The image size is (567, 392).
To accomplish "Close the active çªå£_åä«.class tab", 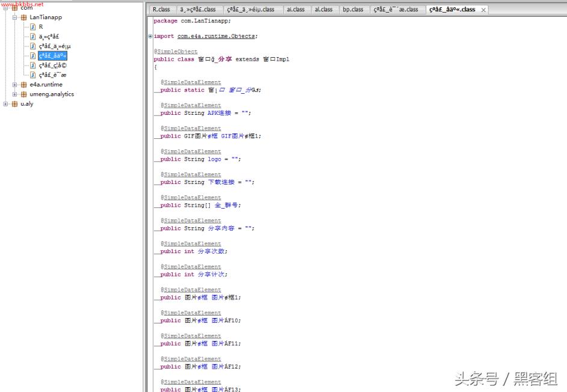I will [x=483, y=10].
